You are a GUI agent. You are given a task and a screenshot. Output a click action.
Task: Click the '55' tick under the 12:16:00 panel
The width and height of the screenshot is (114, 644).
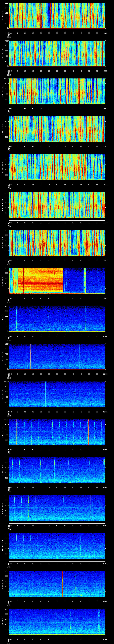coord(97,601)
